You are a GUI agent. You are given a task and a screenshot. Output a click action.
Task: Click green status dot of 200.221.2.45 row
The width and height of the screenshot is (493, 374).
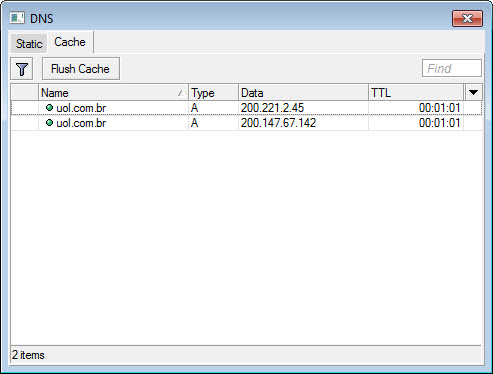pyautogui.click(x=49, y=107)
